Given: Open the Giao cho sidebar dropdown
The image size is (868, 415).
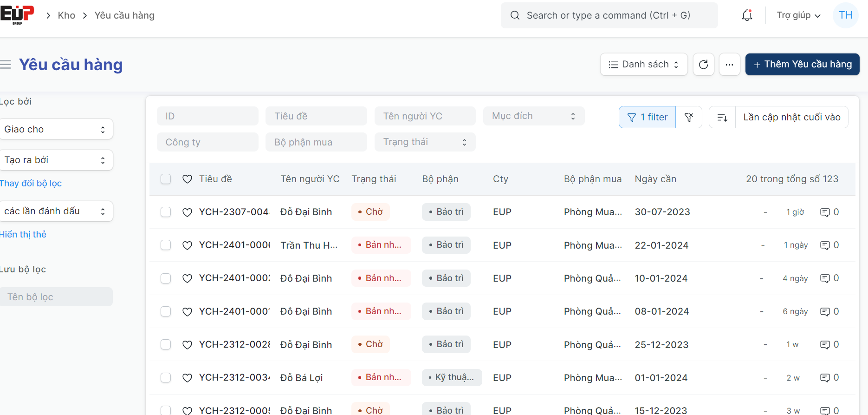Looking at the screenshot, I should [x=56, y=129].
